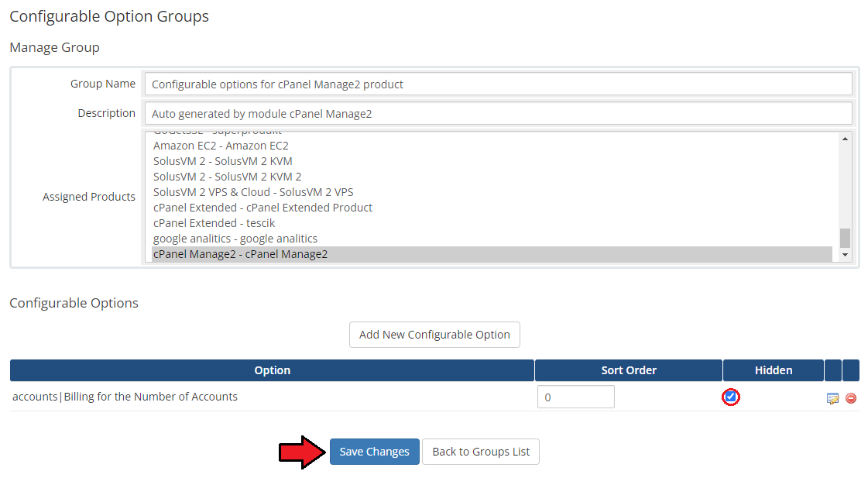
Task: Select cPanel Manage2 - cPanel Manage2 product
Action: point(492,254)
